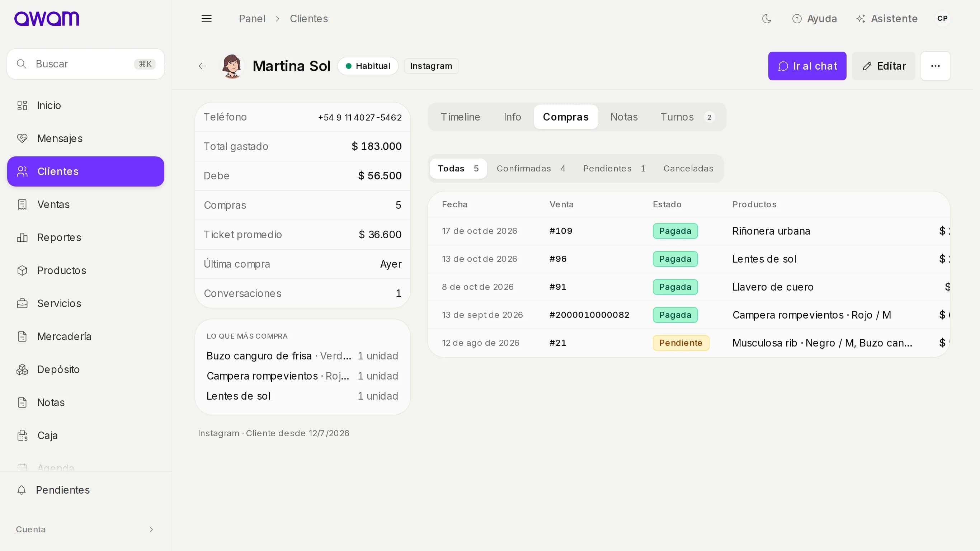980x551 pixels.
Task: Open sale #2000010000082 row
Action: (x=689, y=315)
